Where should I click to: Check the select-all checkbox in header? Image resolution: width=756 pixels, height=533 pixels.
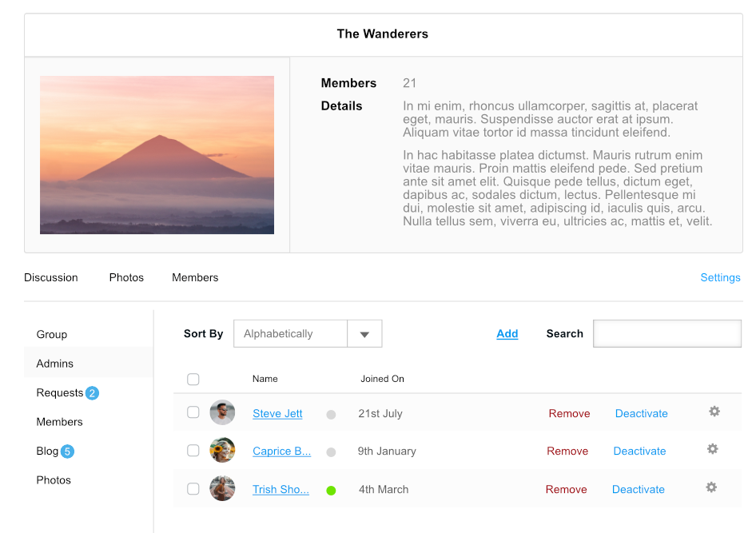(x=193, y=380)
